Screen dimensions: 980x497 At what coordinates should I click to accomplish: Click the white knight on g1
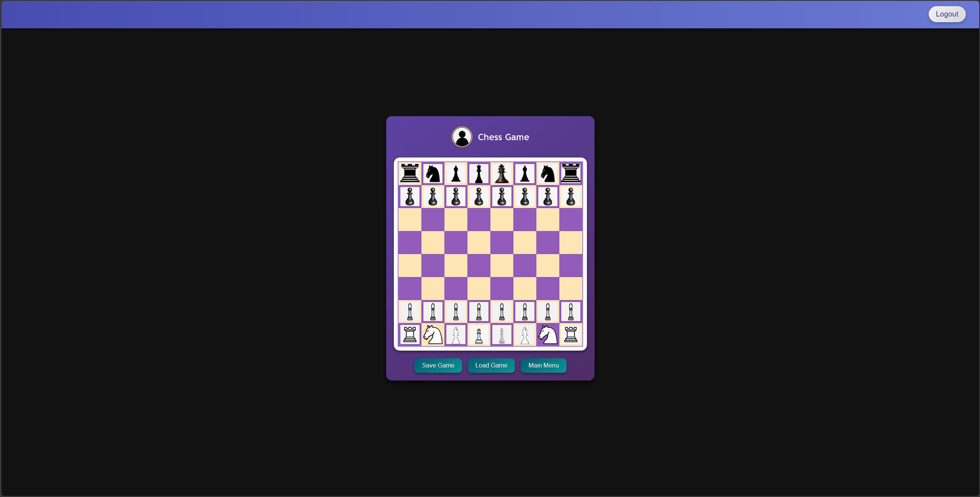click(547, 335)
